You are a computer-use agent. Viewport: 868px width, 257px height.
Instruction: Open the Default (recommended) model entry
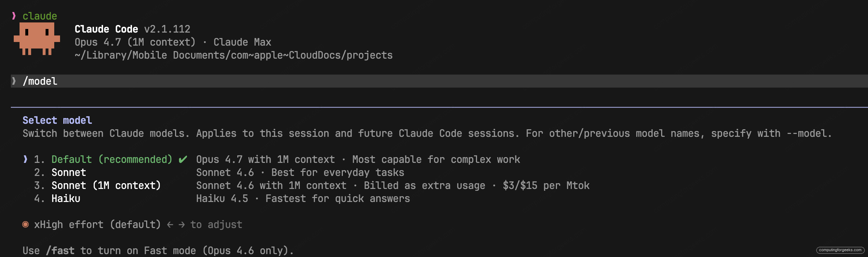pos(112,159)
